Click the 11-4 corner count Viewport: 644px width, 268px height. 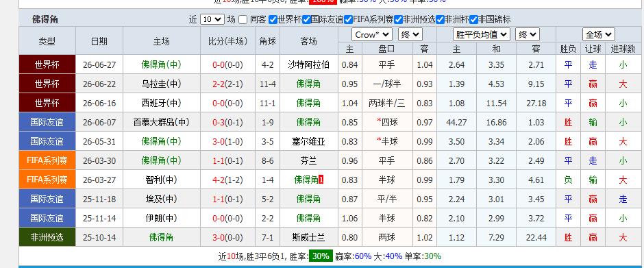(x=267, y=84)
